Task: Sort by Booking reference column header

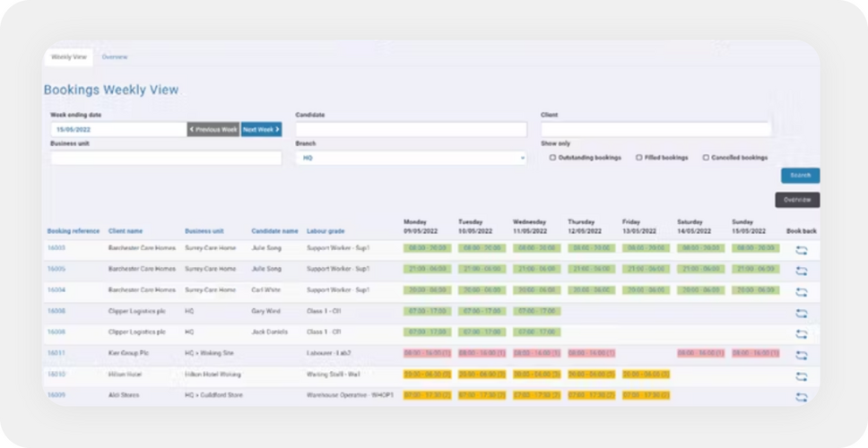Action: point(73,231)
